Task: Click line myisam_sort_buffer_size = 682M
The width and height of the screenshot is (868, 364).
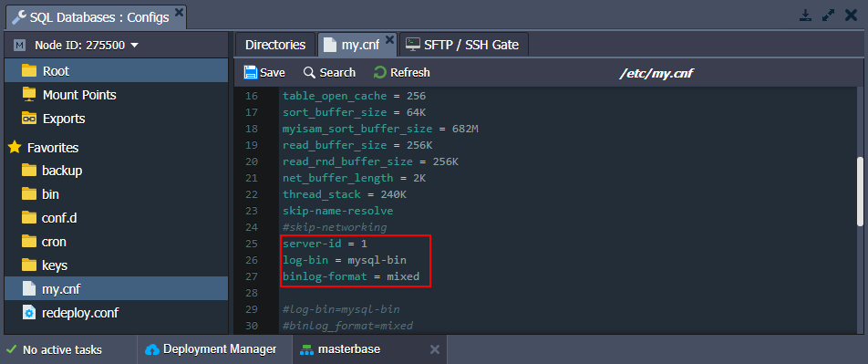Action: [x=380, y=129]
